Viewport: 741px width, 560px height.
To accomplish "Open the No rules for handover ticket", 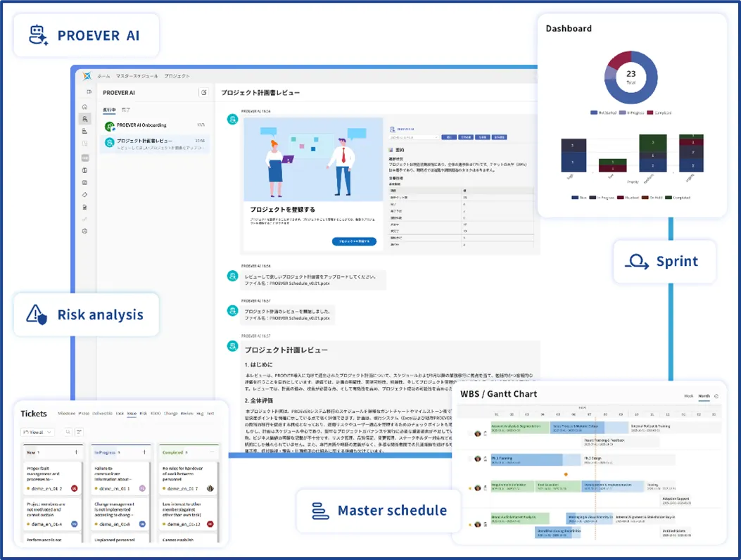I will point(189,478).
